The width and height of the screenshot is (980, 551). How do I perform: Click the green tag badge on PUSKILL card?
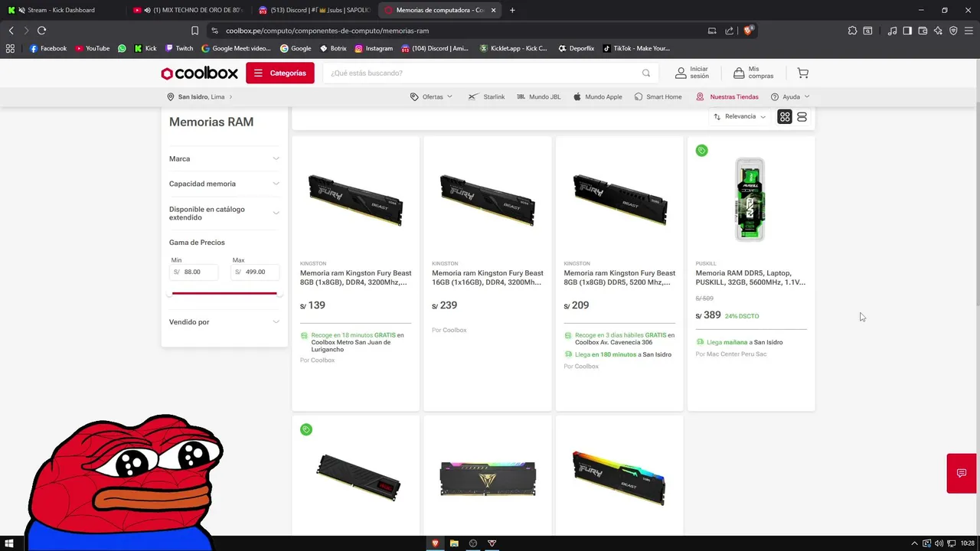pyautogui.click(x=701, y=150)
